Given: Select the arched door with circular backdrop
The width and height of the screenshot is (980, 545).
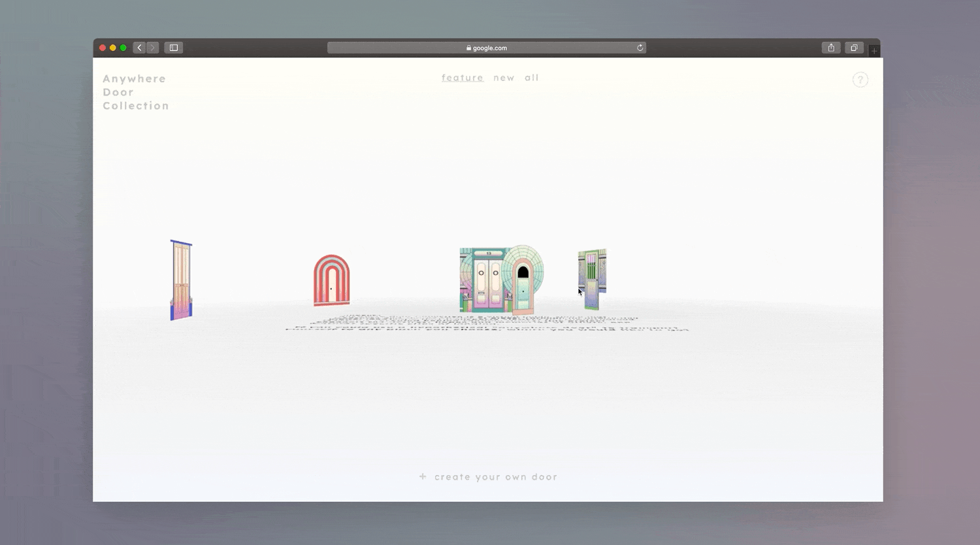Looking at the screenshot, I should 523,282.
